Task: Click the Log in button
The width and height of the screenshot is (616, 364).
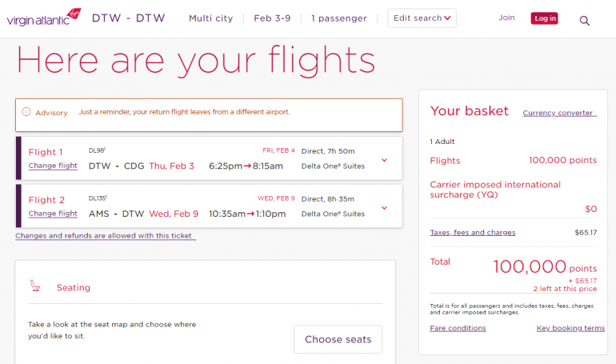Action: tap(545, 18)
